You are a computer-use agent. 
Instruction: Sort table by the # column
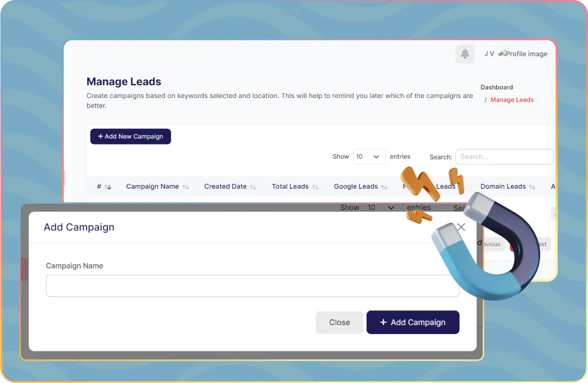tap(104, 186)
